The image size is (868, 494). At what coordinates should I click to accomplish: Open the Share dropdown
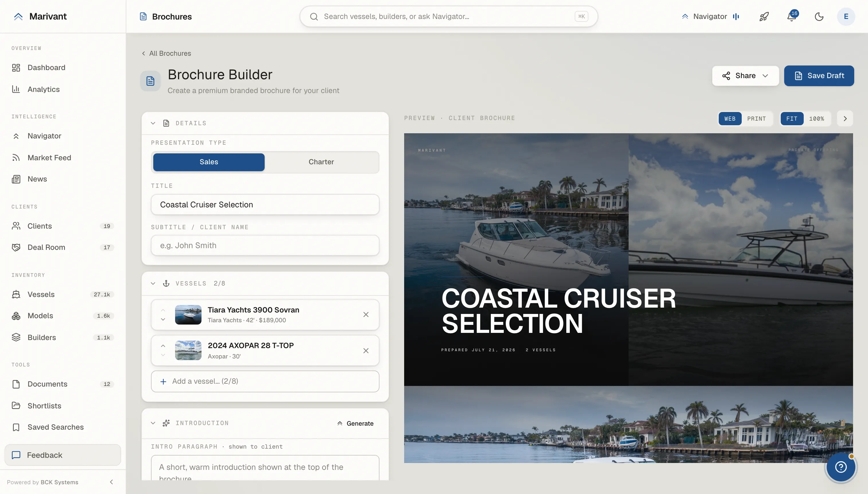pos(745,76)
